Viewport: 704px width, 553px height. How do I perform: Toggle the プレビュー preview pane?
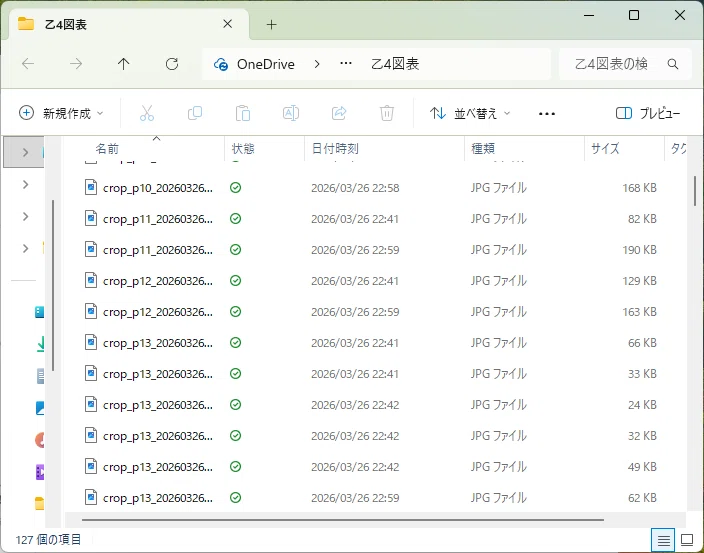click(x=647, y=113)
